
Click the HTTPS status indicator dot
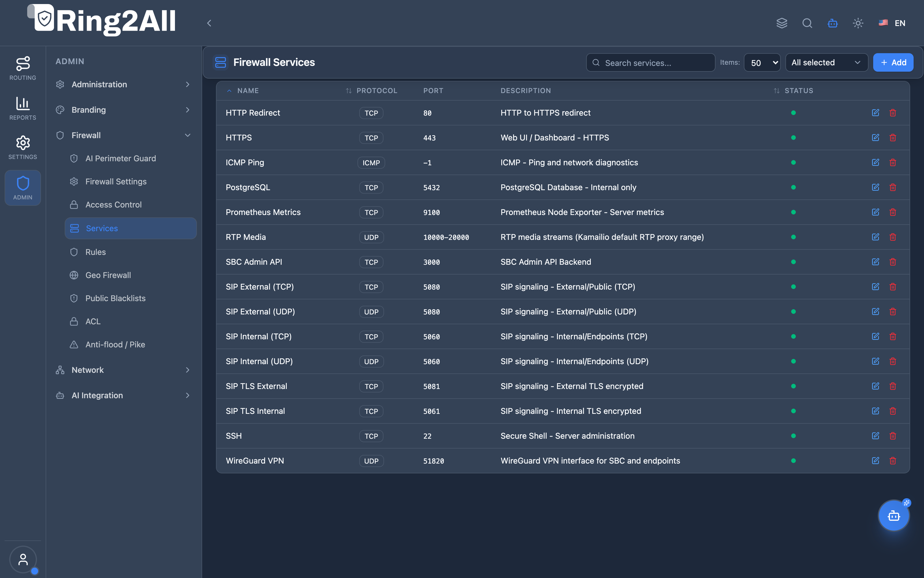pos(793,138)
